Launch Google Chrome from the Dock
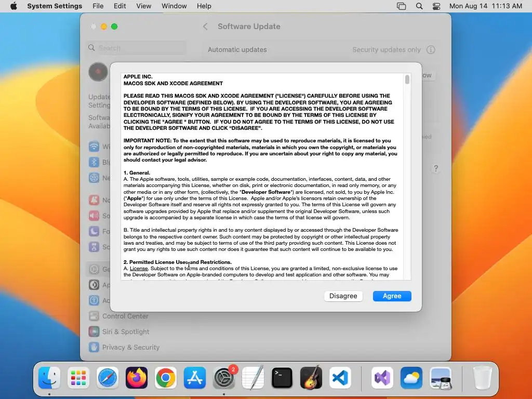Viewport: 532px width, 399px height. 166,378
